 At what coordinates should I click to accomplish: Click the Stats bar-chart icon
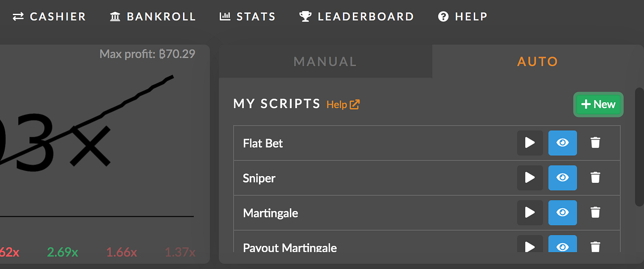click(224, 16)
